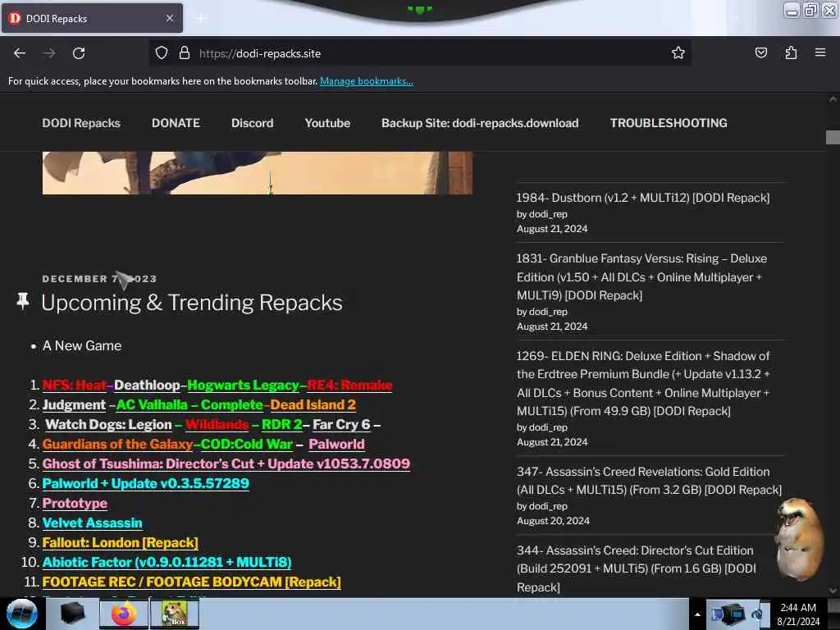
Task: Open Assassin's Creed Revelations sidebar post
Action: click(x=650, y=481)
